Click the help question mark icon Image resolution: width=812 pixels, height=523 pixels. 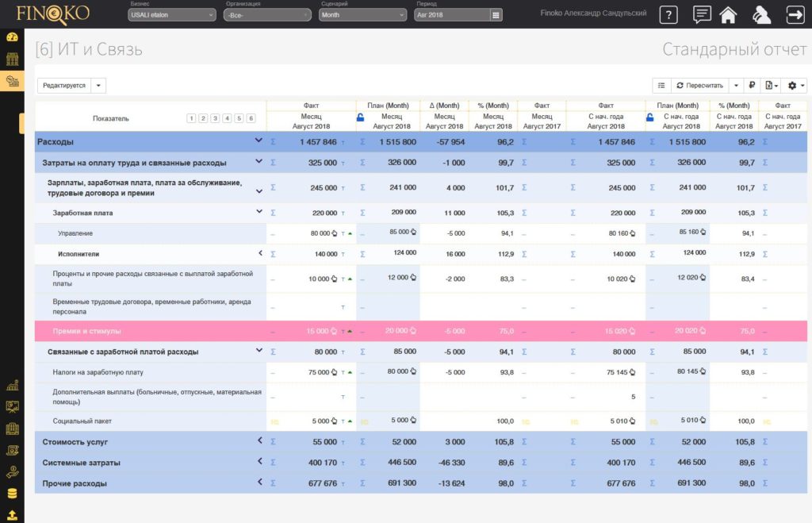[668, 15]
